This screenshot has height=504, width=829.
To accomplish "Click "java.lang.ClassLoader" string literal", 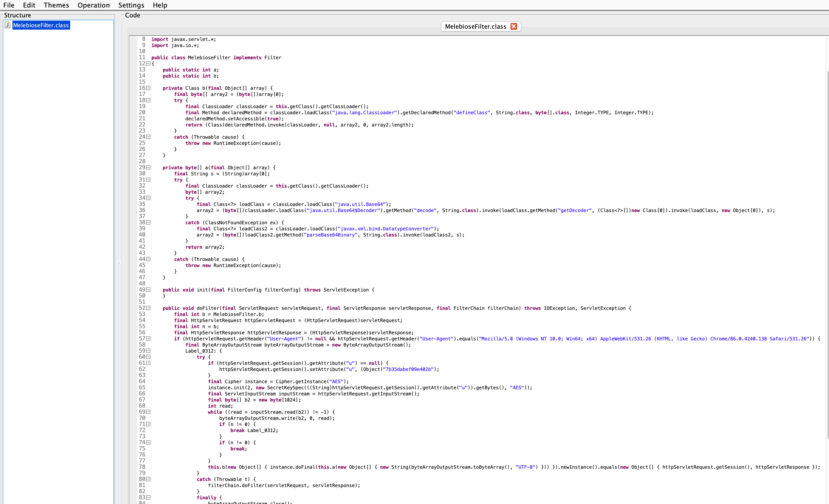I will click(x=364, y=113).
